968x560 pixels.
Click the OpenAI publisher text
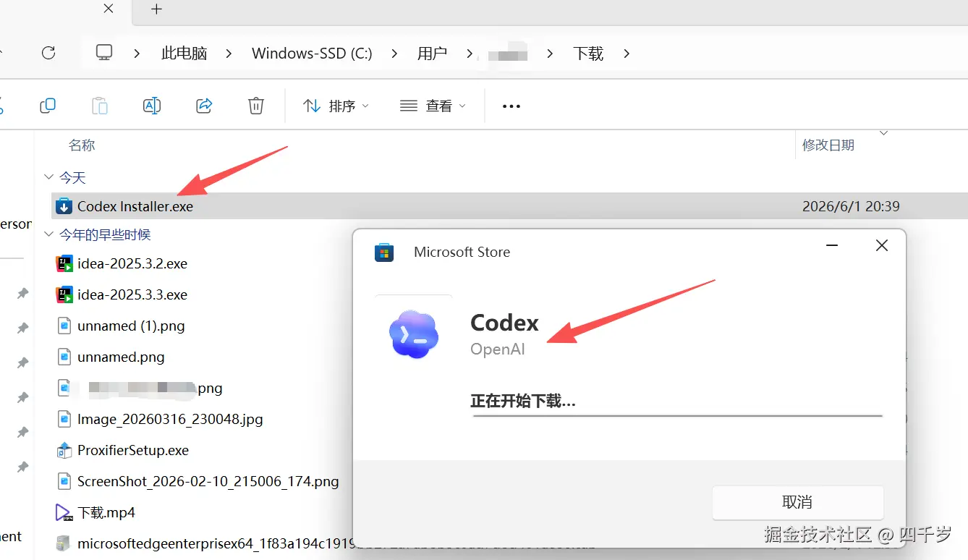coord(498,349)
